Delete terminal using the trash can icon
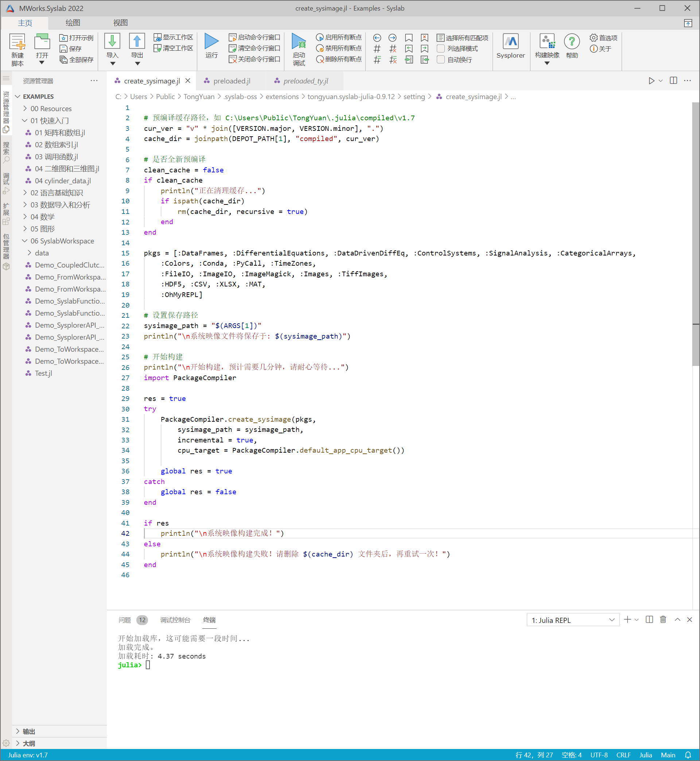 (x=663, y=619)
